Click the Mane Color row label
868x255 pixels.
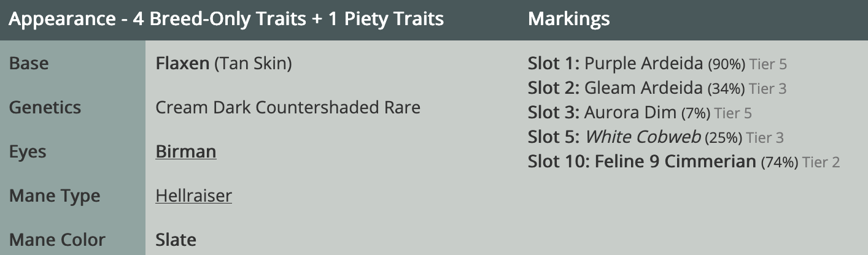57,240
